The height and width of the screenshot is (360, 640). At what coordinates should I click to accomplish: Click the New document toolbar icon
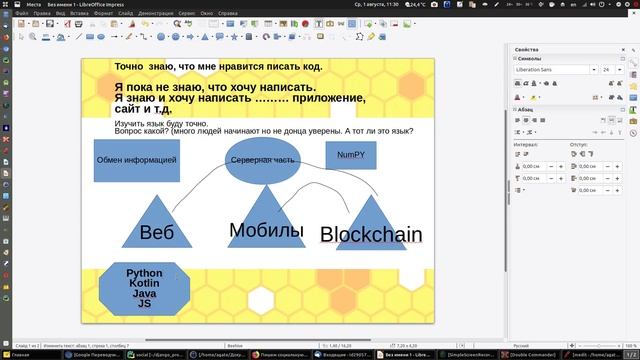[x=21, y=24]
